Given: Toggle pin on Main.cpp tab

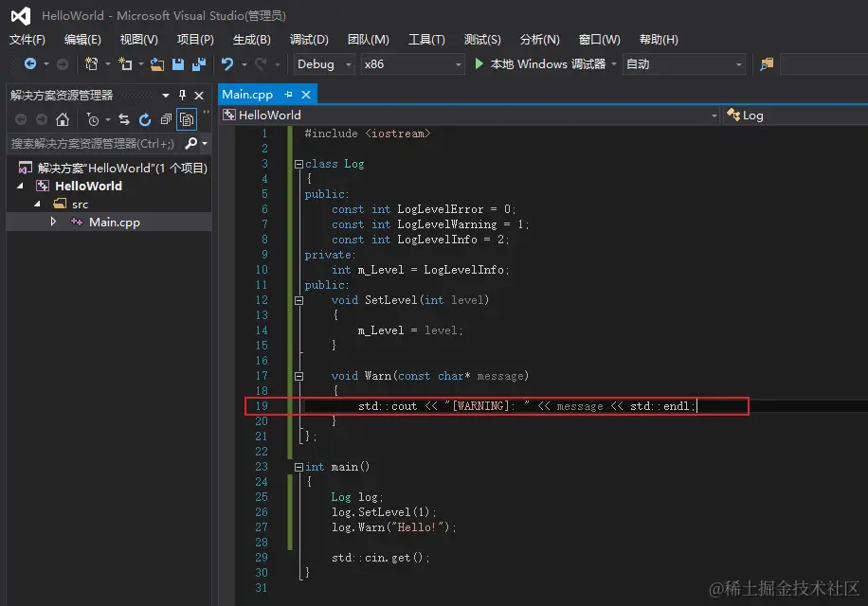Looking at the screenshot, I should [x=288, y=95].
